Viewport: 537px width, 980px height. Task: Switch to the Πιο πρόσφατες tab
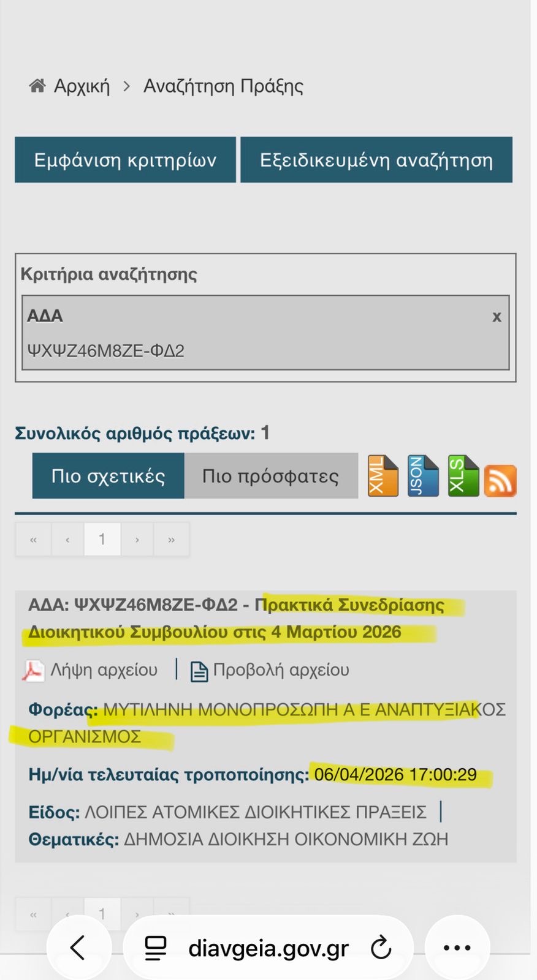coord(270,476)
